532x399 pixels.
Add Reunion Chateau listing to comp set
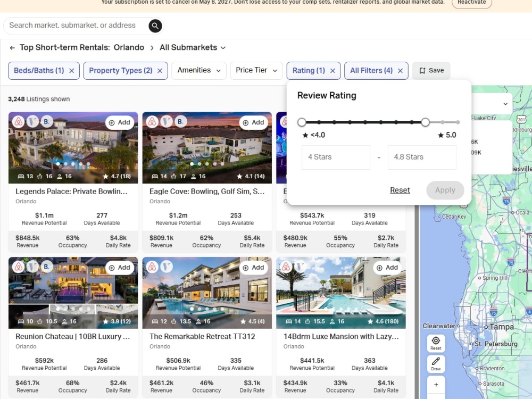point(119,268)
